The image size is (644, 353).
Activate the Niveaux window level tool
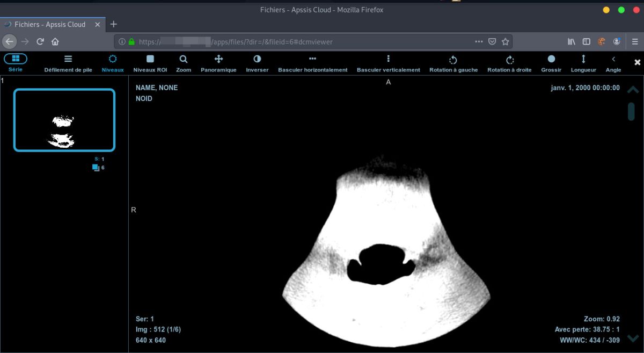[x=113, y=63]
